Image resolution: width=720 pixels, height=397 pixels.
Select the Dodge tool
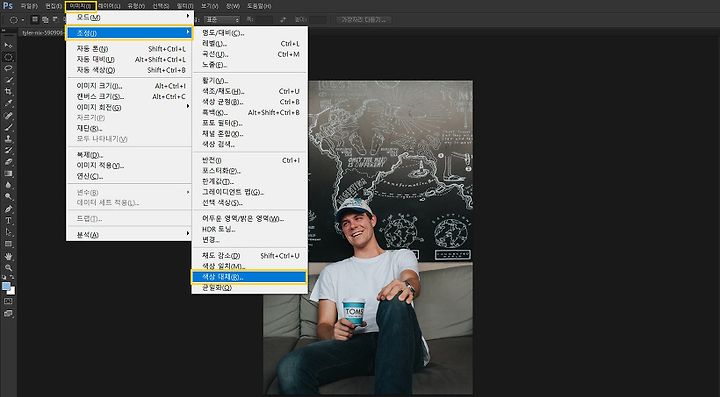tap(8, 197)
